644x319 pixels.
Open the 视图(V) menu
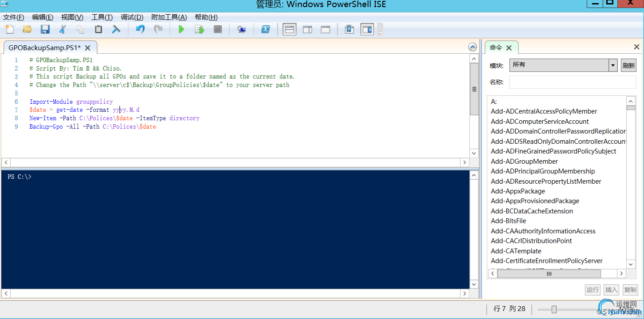(72, 17)
